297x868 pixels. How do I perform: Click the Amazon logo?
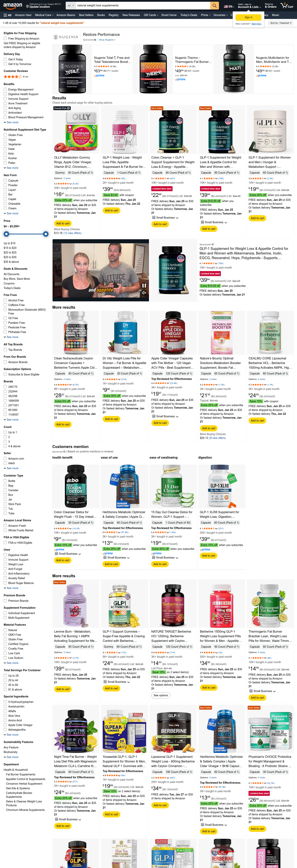[13, 5]
